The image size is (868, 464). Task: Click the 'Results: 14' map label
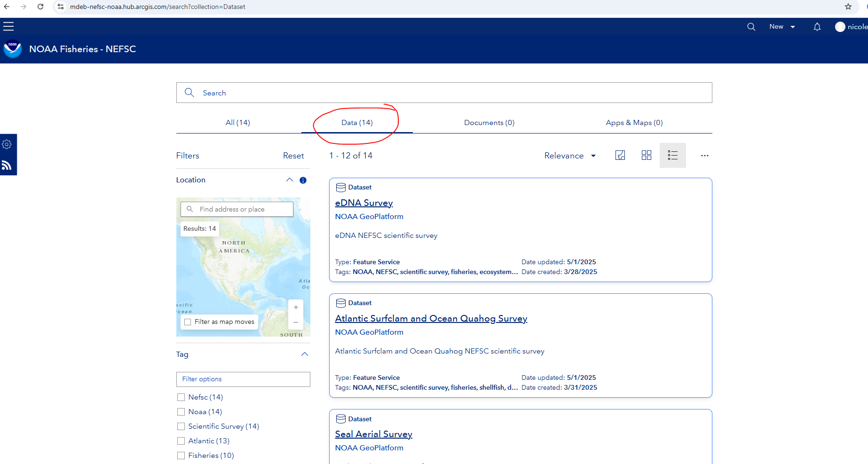200,229
